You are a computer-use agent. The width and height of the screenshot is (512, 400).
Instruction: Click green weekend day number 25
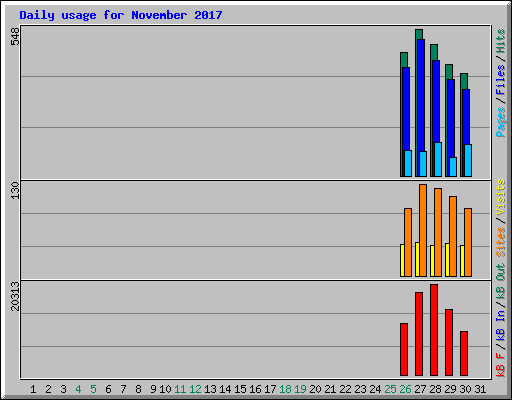[x=390, y=389]
